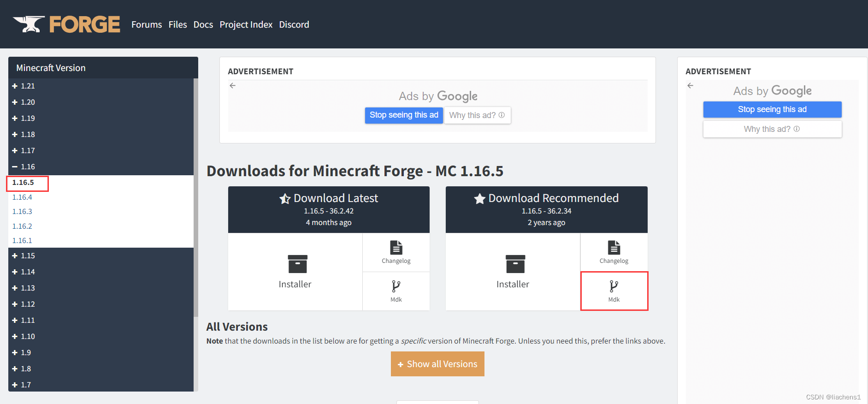This screenshot has width=868, height=404.
Task: Click the 'Downloads for Minecraft Forge - MC 1.16.5' heading
Action: pos(355,171)
